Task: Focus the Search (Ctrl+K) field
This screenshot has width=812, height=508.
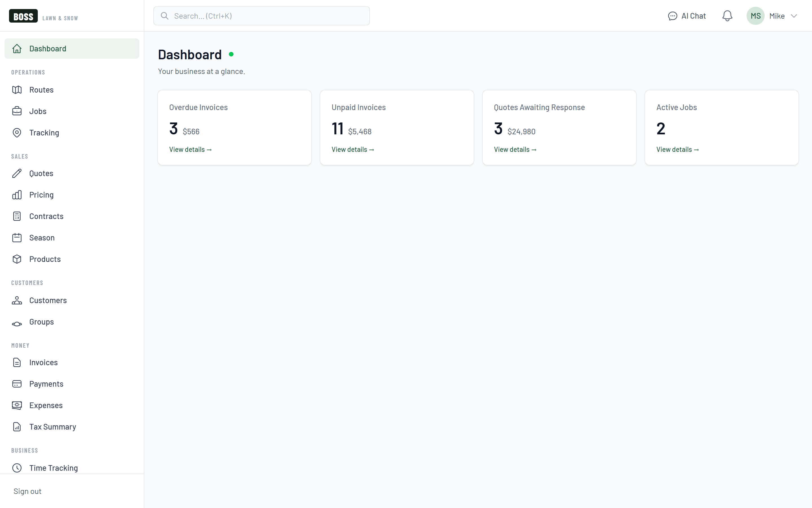Action: tap(261, 16)
